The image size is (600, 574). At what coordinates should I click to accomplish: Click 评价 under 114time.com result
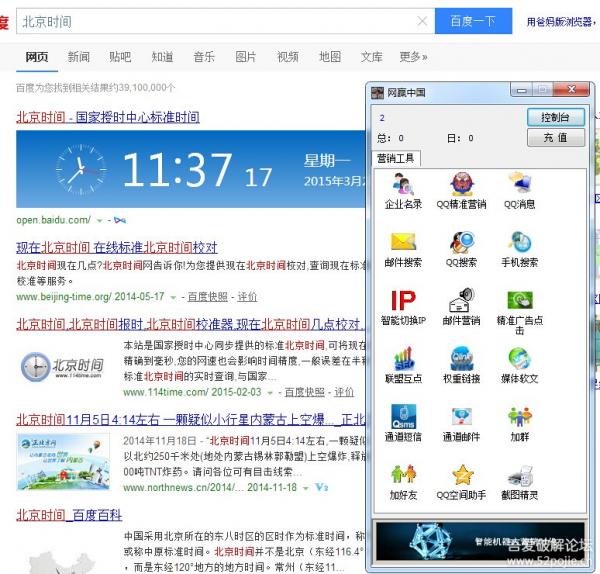[x=344, y=392]
